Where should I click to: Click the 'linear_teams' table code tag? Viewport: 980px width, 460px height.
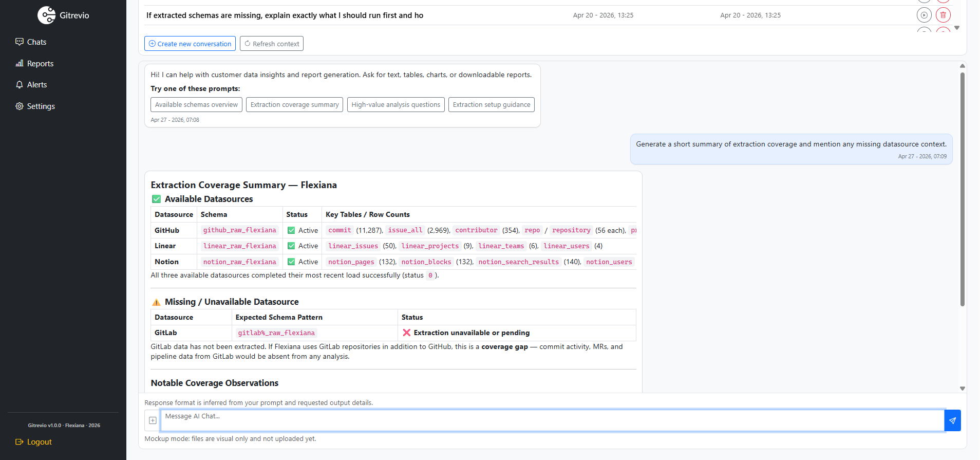coord(501,246)
